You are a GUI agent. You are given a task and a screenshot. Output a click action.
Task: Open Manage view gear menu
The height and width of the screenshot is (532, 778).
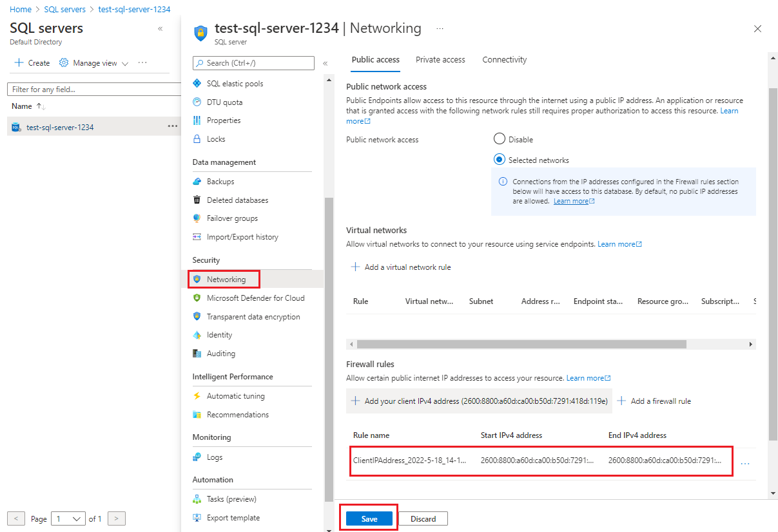(x=94, y=63)
